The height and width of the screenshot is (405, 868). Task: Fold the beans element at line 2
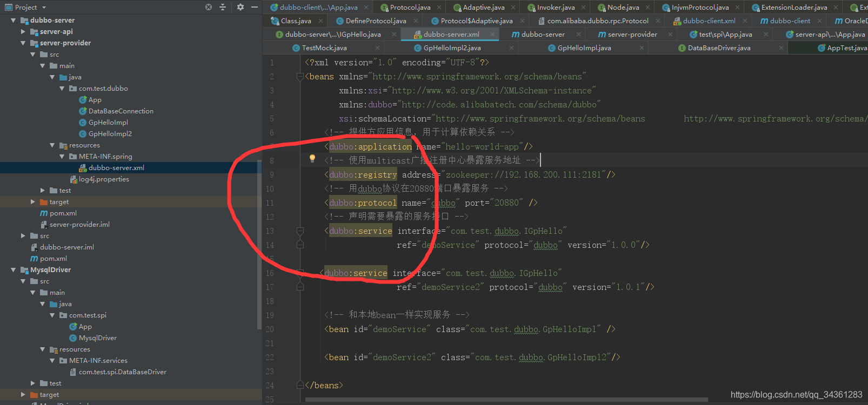click(300, 77)
